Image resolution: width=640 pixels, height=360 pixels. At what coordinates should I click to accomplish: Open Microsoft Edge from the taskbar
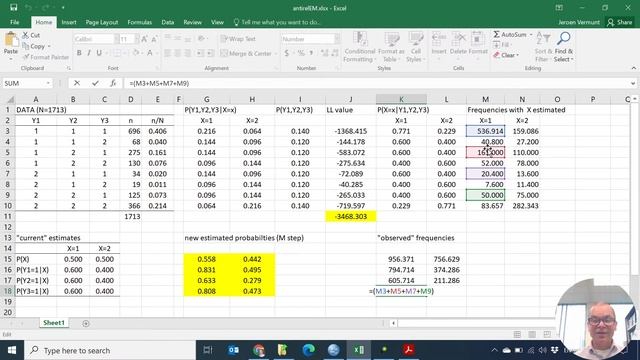pyautogui.click(x=309, y=350)
